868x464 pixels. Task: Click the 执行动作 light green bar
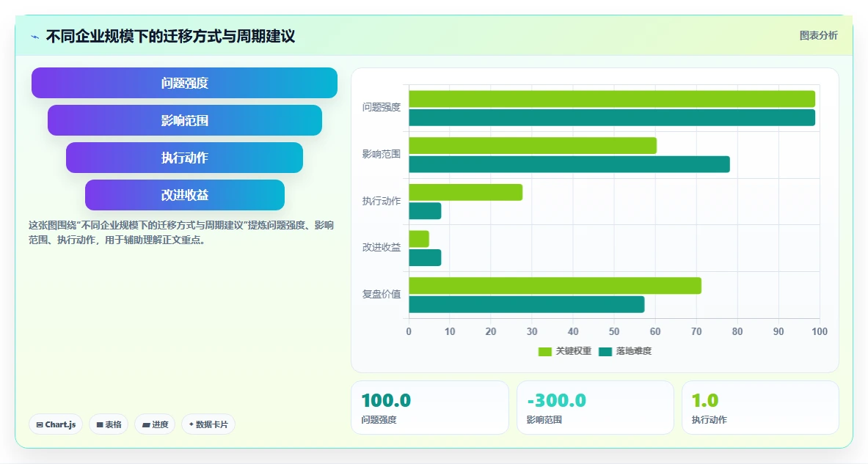(x=466, y=192)
